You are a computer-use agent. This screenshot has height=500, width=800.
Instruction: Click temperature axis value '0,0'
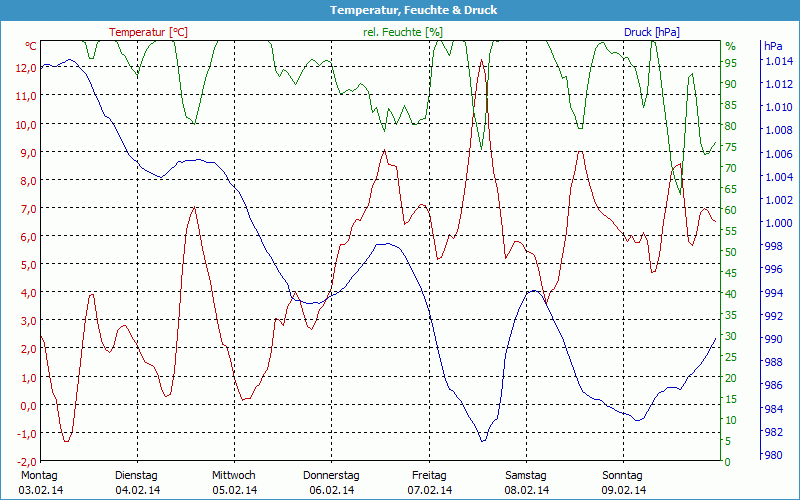point(29,406)
